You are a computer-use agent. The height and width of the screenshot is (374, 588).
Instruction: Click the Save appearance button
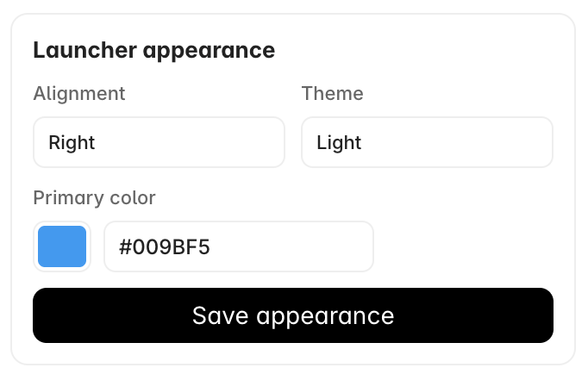(293, 315)
